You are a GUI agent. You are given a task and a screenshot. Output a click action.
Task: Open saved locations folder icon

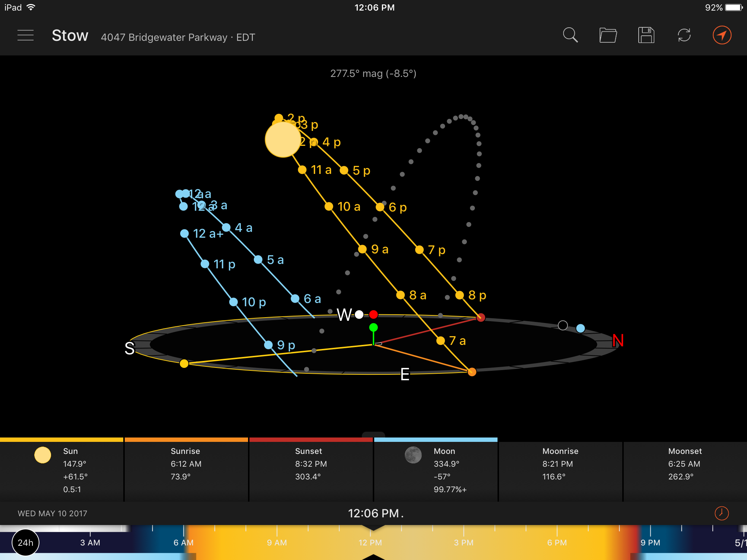[608, 35]
